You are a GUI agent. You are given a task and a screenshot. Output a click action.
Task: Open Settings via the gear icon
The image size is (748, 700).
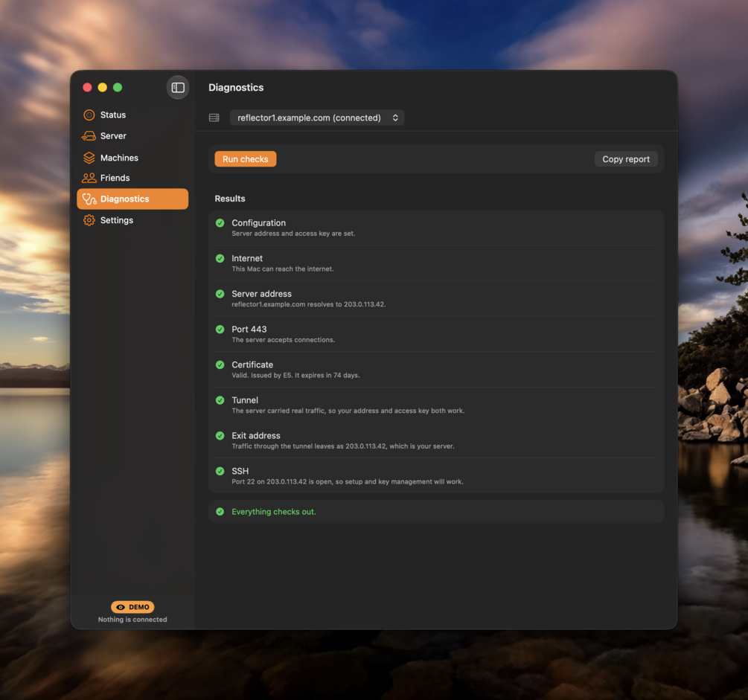click(x=89, y=220)
